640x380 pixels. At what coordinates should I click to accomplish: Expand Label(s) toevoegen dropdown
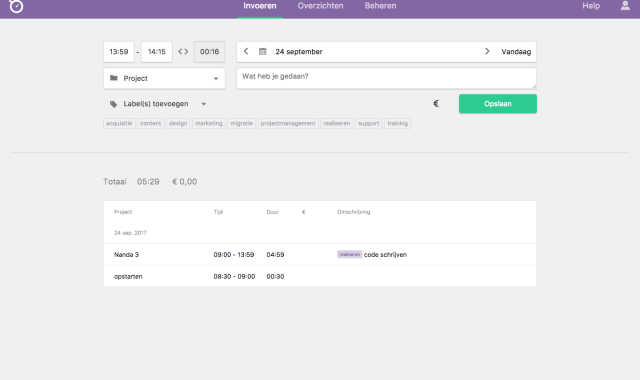pos(158,104)
